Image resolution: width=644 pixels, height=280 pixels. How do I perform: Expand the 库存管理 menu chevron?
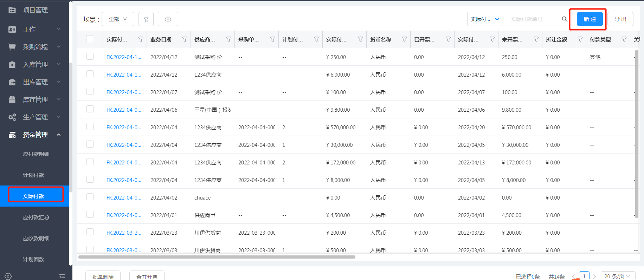[x=59, y=99]
